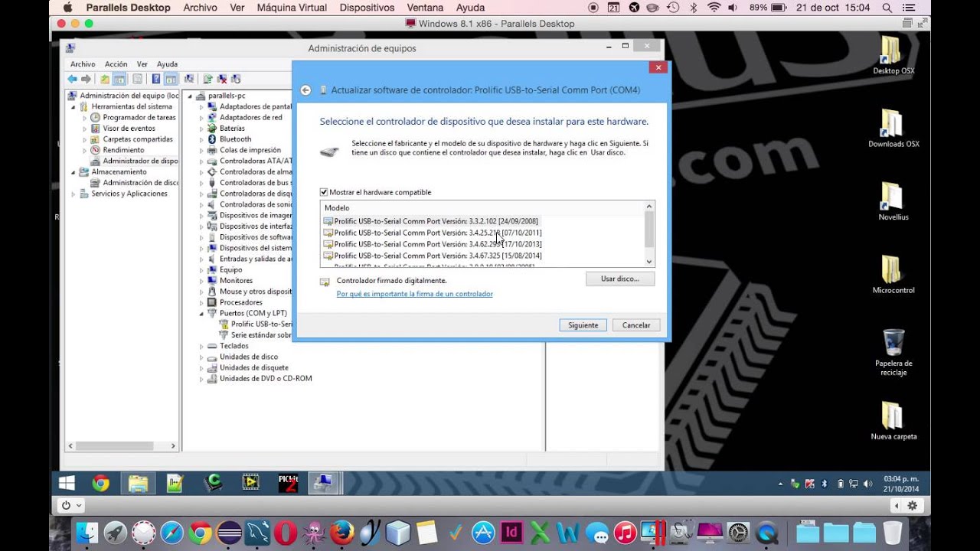Click the Windows Start button
This screenshot has height=551, width=980.
click(67, 483)
